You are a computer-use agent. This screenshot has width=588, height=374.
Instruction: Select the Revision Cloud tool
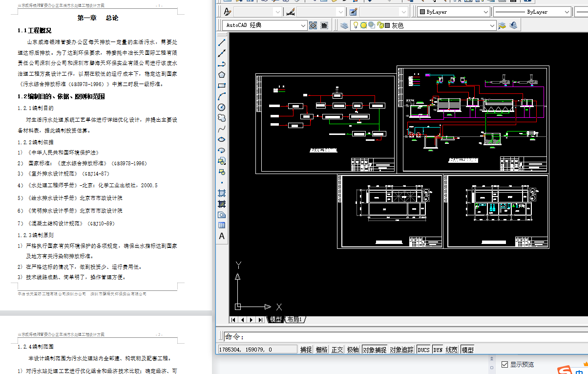coord(222,118)
